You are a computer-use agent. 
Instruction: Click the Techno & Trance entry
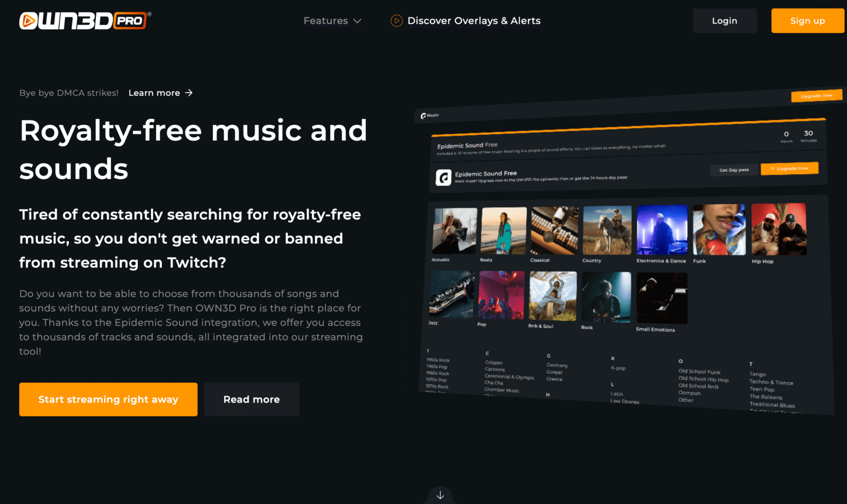point(771,382)
